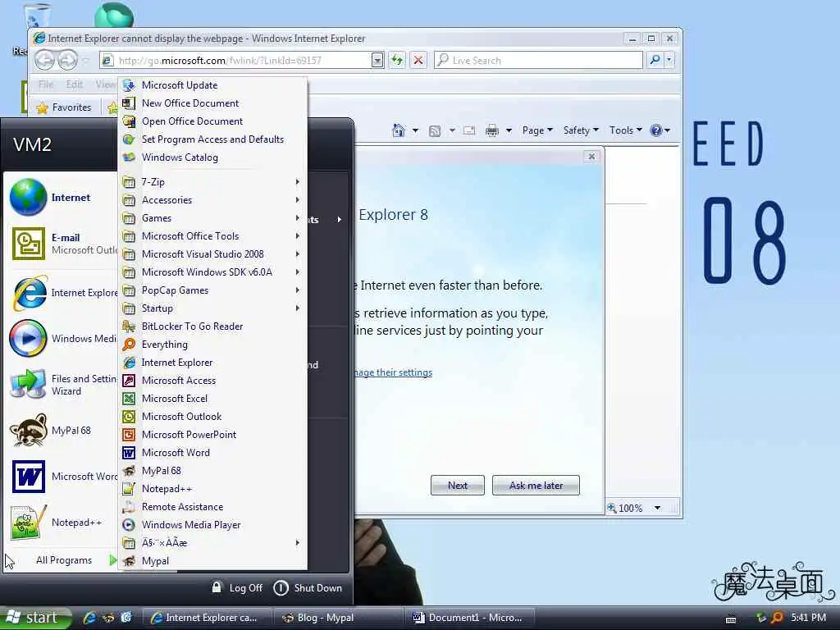Open Notepad++ from programs list
Screen dimensions: 840x630
click(212, 489)
